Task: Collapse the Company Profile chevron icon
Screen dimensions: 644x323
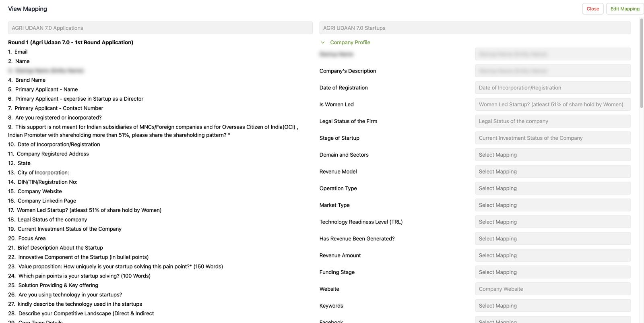Action: [322, 42]
